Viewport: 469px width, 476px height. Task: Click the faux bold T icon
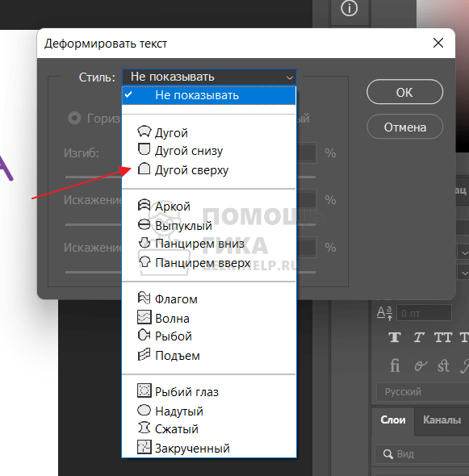click(395, 337)
